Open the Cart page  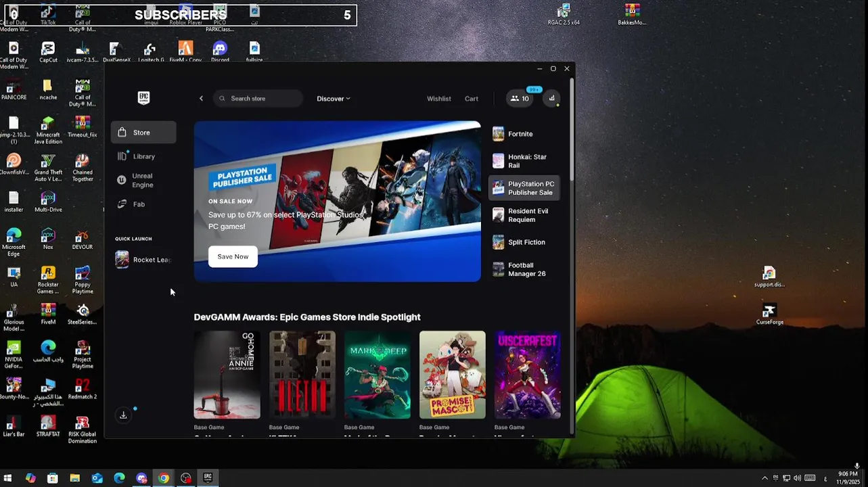point(471,99)
